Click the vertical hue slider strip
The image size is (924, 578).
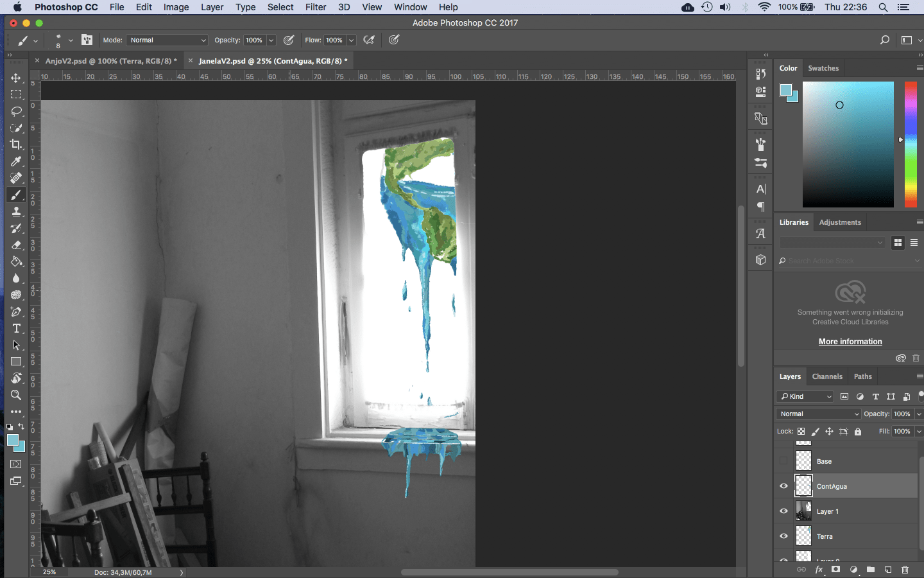click(911, 144)
